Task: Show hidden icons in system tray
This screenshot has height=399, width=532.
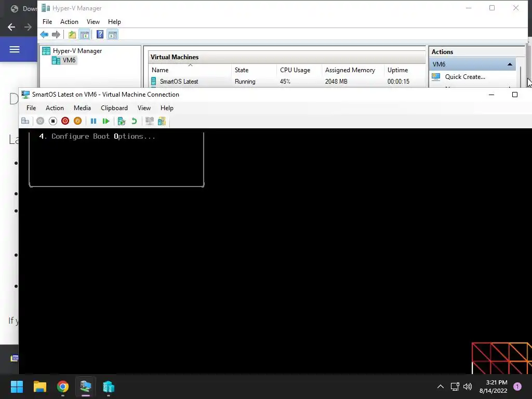Action: click(x=441, y=387)
